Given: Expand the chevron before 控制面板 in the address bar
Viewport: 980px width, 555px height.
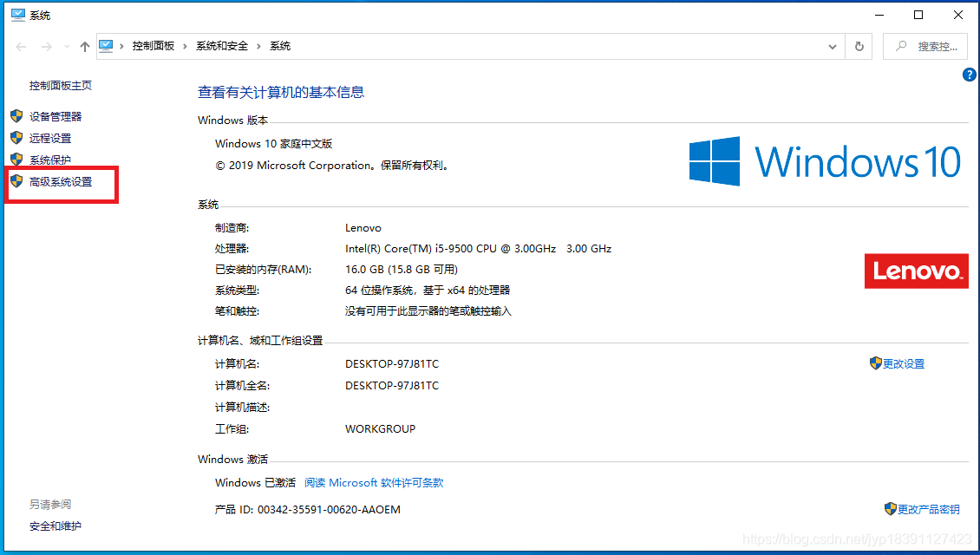Looking at the screenshot, I should [121, 46].
